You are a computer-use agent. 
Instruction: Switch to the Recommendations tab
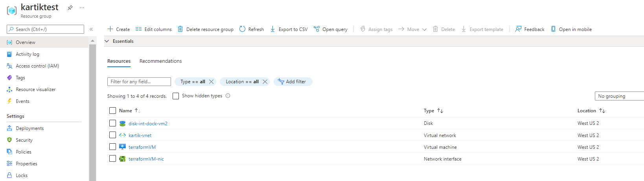pos(161,61)
